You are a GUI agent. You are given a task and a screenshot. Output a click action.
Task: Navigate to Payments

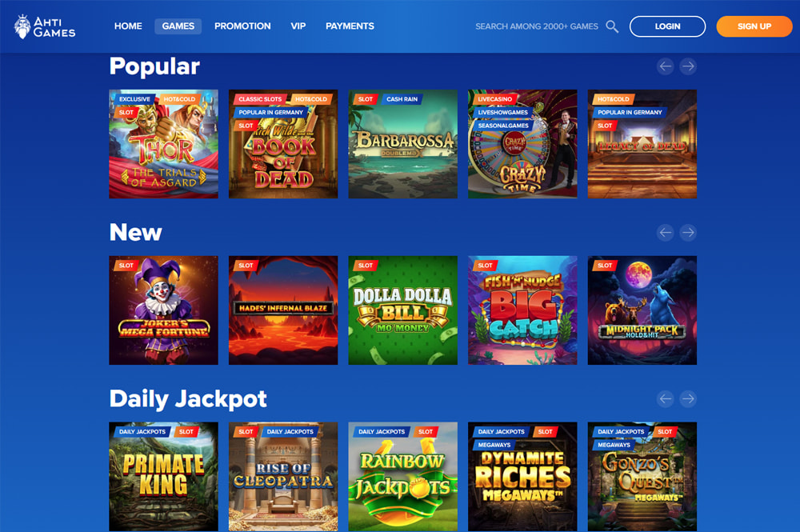(x=350, y=26)
